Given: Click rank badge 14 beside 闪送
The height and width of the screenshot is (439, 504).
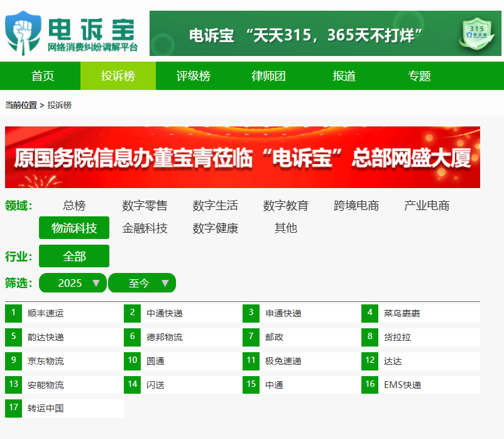Looking at the screenshot, I should [x=133, y=385].
